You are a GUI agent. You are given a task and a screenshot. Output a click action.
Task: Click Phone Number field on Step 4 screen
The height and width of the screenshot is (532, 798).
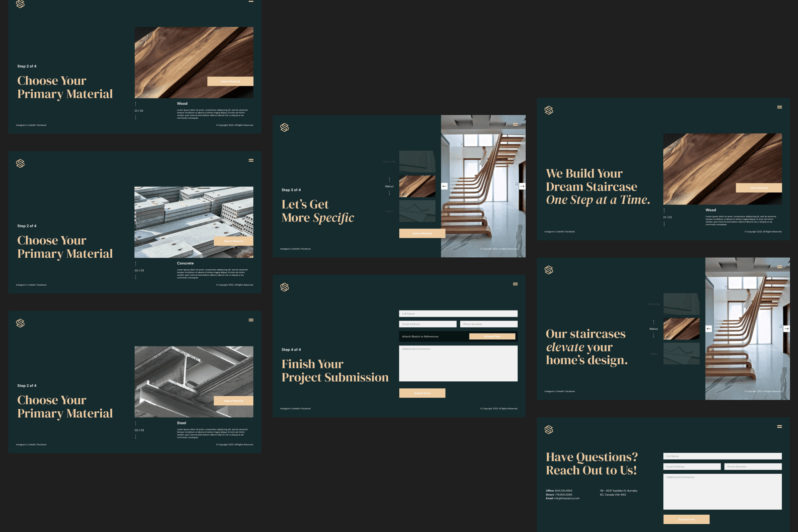(488, 324)
